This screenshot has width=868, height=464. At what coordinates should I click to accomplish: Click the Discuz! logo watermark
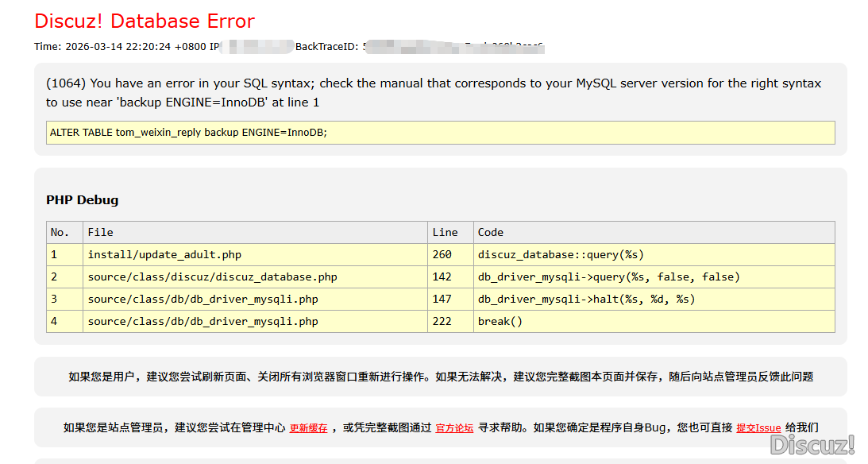click(x=812, y=444)
